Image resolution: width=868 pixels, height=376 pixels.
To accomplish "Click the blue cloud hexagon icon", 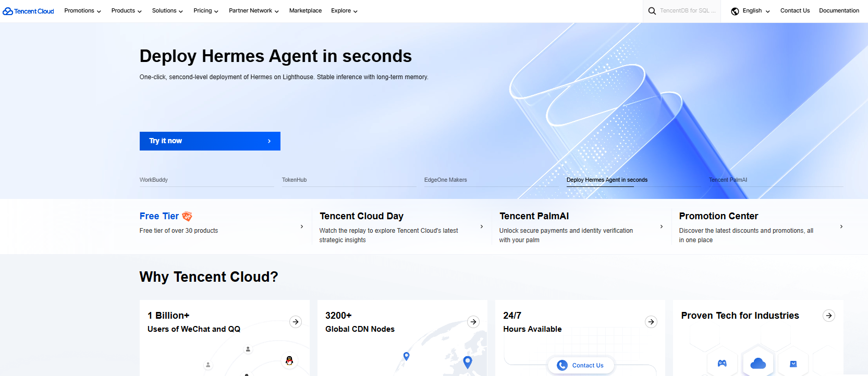I will [x=758, y=363].
